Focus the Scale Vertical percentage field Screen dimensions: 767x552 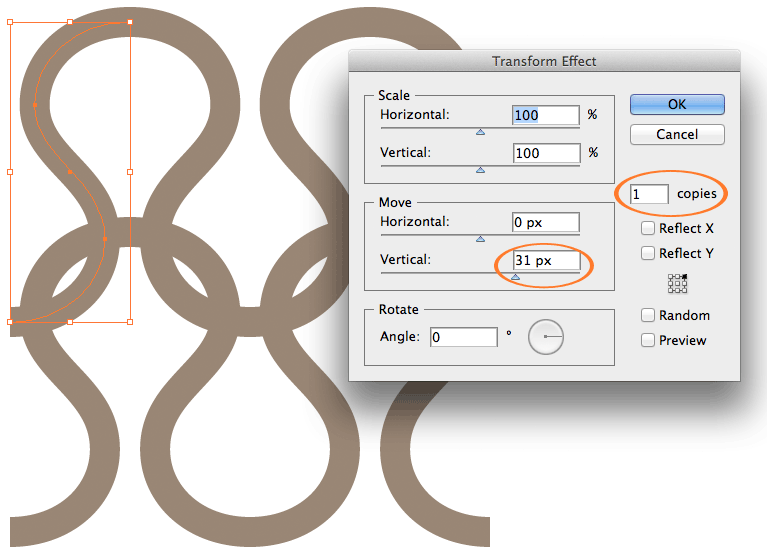click(x=546, y=153)
